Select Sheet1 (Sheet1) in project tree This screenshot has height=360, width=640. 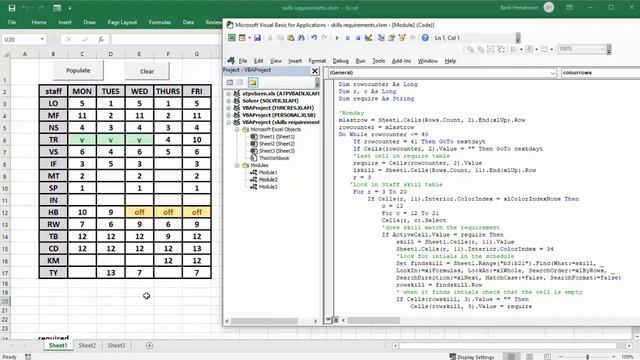coord(272,137)
